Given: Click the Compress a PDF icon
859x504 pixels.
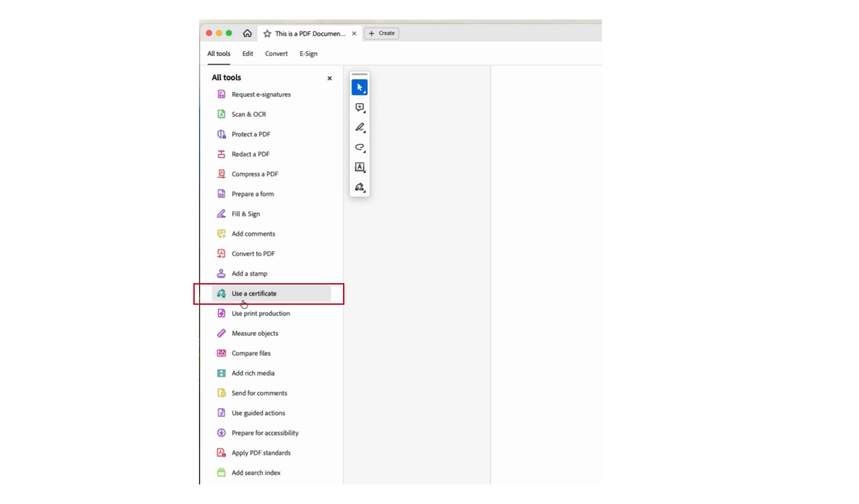Looking at the screenshot, I should pos(221,174).
